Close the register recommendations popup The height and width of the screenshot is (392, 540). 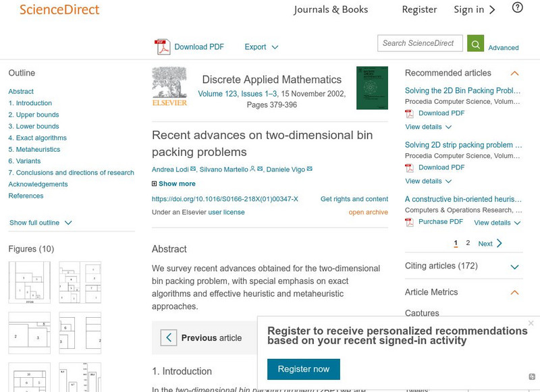[531, 323]
